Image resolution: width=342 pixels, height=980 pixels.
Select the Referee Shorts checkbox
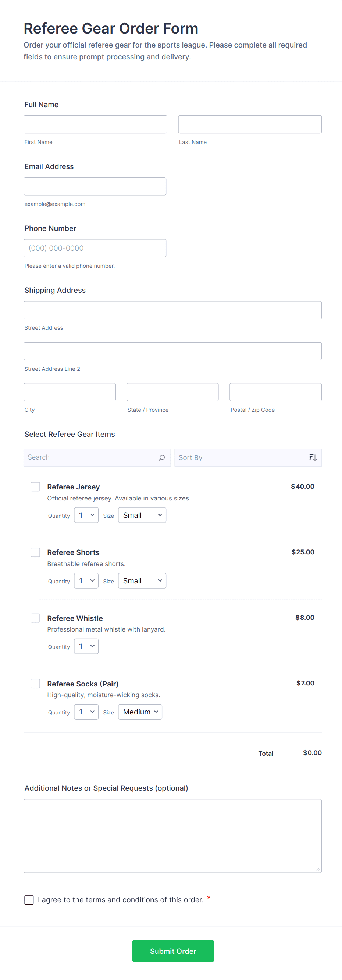pyautogui.click(x=35, y=552)
